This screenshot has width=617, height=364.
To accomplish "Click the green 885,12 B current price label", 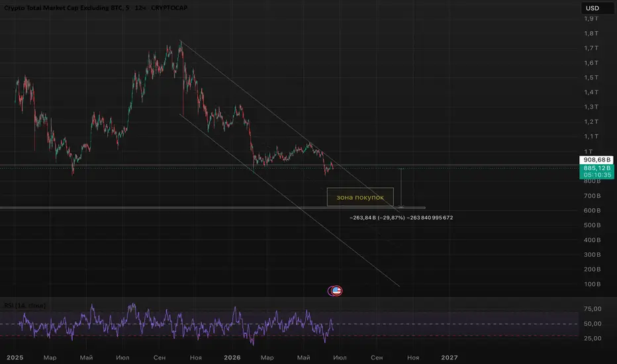I will pyautogui.click(x=596, y=168).
